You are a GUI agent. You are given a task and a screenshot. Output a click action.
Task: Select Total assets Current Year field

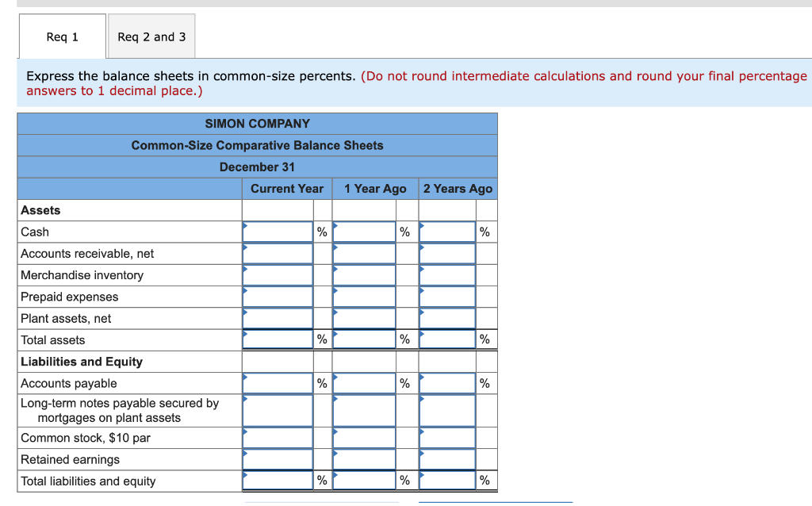click(x=278, y=339)
